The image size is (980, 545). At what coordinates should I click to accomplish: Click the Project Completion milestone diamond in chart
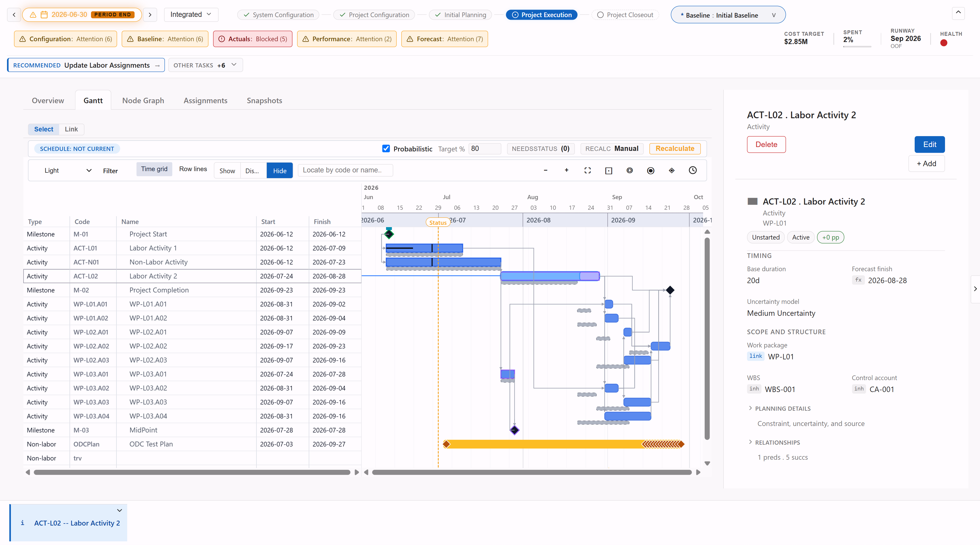(x=670, y=290)
